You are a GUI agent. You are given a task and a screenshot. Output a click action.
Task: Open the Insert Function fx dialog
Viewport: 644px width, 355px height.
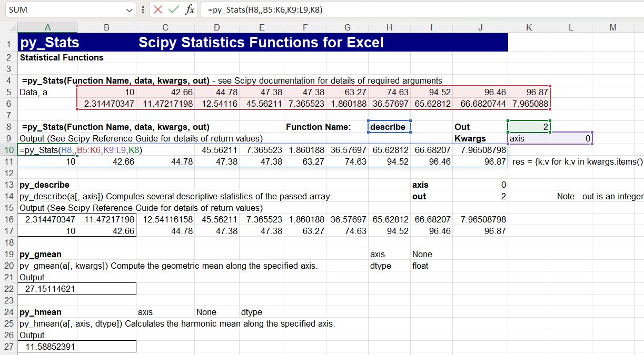[x=190, y=10]
